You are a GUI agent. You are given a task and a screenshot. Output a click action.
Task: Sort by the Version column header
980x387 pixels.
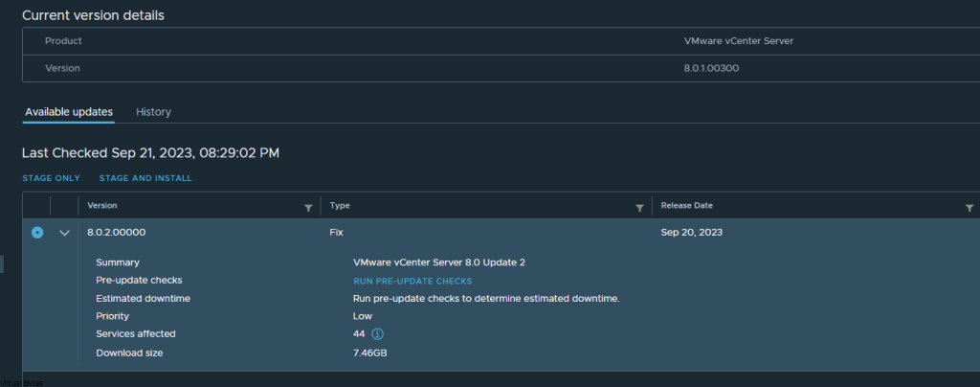[x=101, y=205]
